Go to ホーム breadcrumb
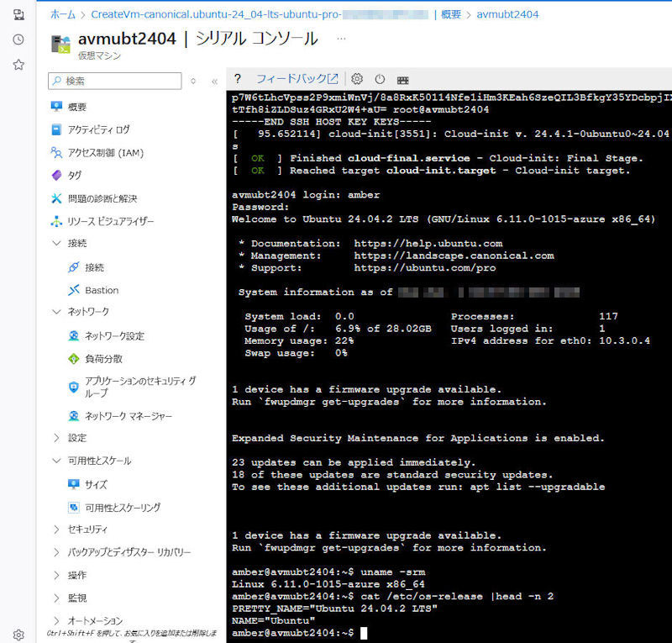 point(62,14)
